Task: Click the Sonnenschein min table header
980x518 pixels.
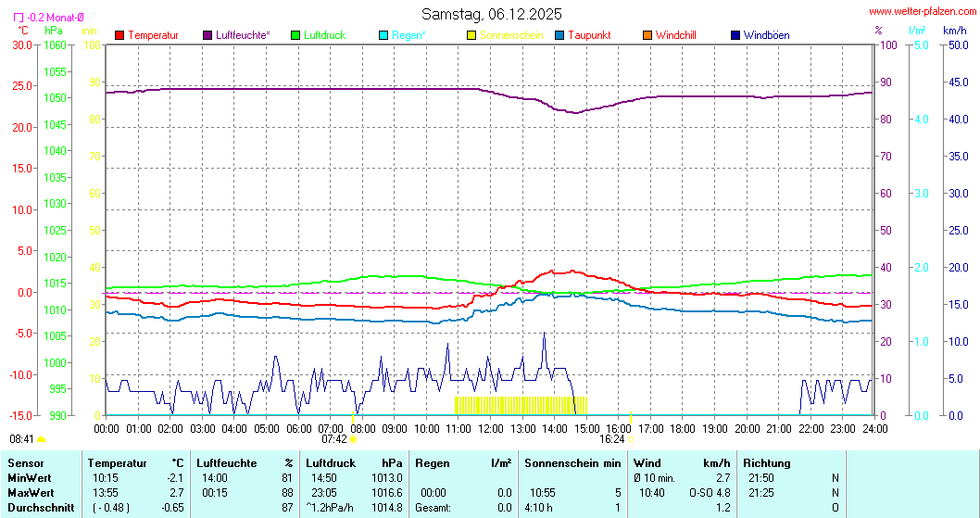Action: click(x=572, y=462)
